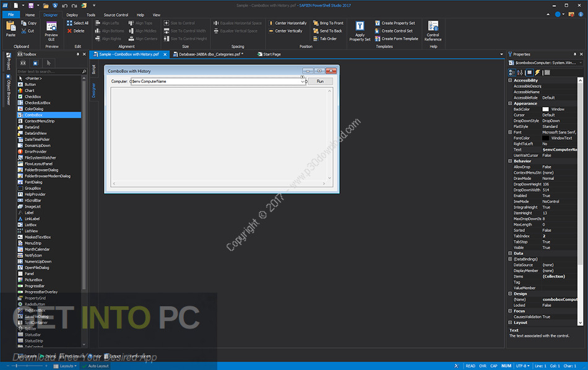Switch to the Source Control ribbon tab
Screen dimensions: 588x370
coord(116,15)
